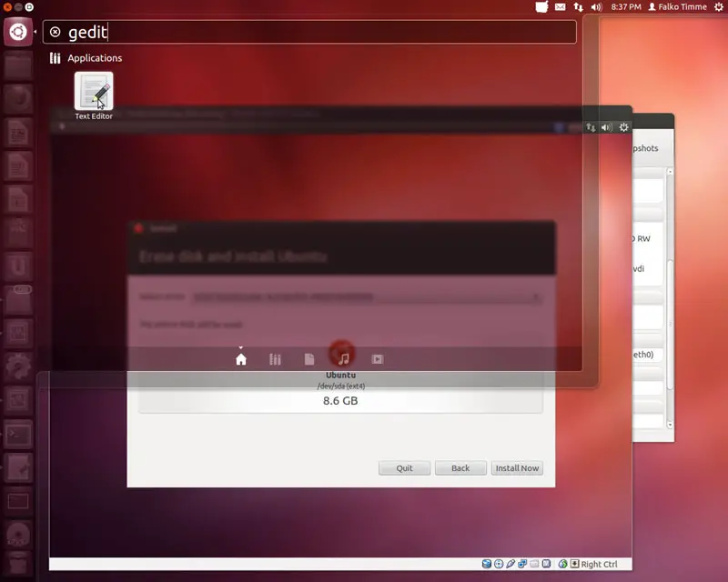The width and height of the screenshot is (728, 582).
Task: Select the /dev/sda (ext4) partition label
Action: coord(340,386)
